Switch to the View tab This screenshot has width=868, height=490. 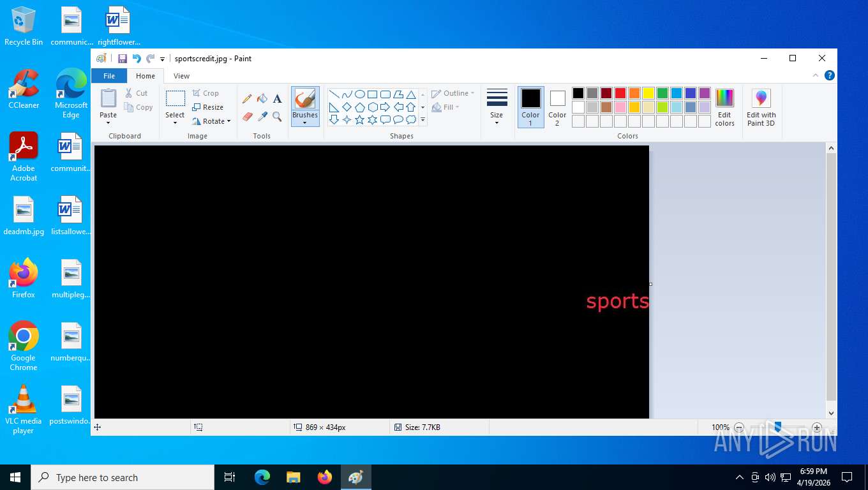pyautogui.click(x=182, y=76)
